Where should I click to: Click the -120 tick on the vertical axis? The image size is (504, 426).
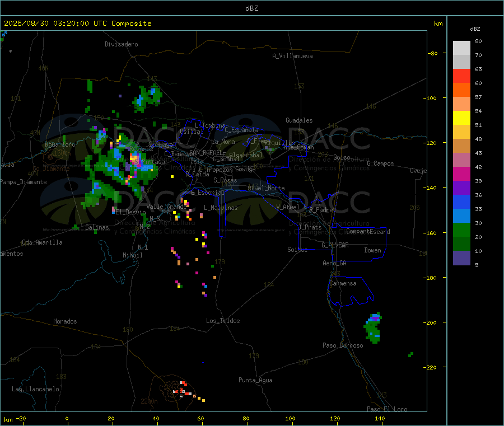pos(432,143)
